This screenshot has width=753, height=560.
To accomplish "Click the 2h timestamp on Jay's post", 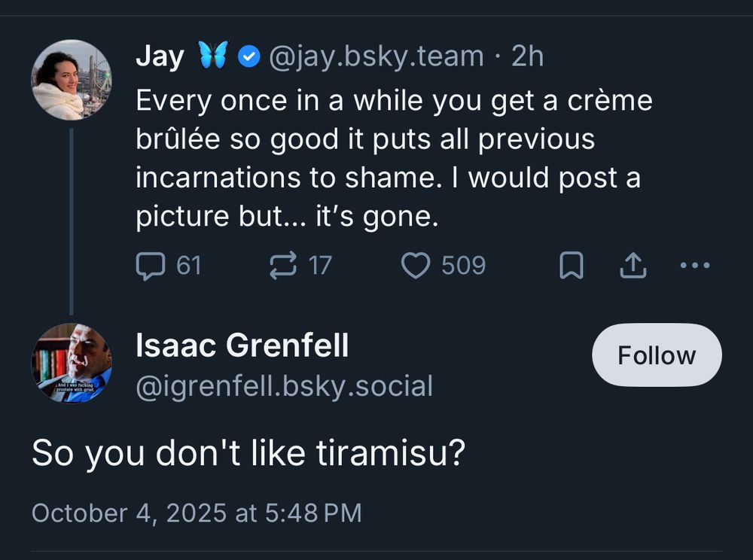I will 529,55.
